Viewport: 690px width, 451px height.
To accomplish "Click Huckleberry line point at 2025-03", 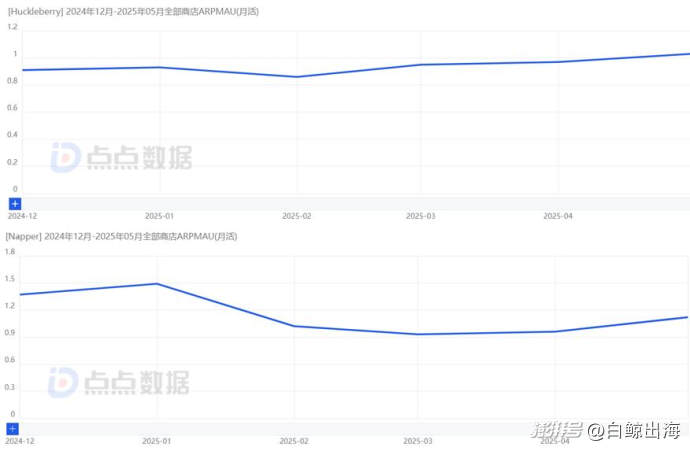I will pyautogui.click(x=421, y=65).
